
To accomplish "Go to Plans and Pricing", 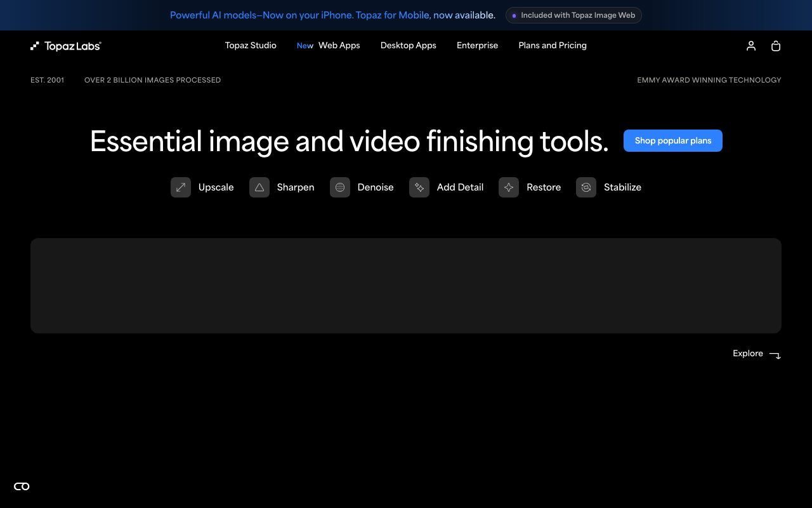I will point(553,46).
